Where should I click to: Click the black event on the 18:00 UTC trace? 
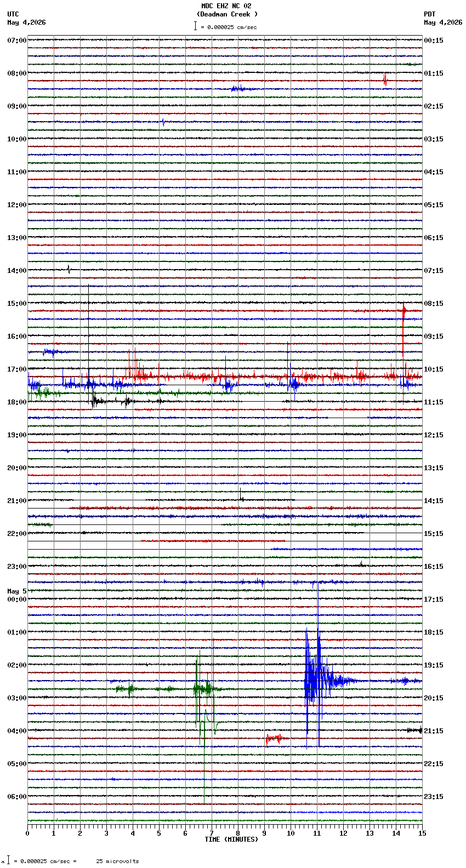click(98, 401)
